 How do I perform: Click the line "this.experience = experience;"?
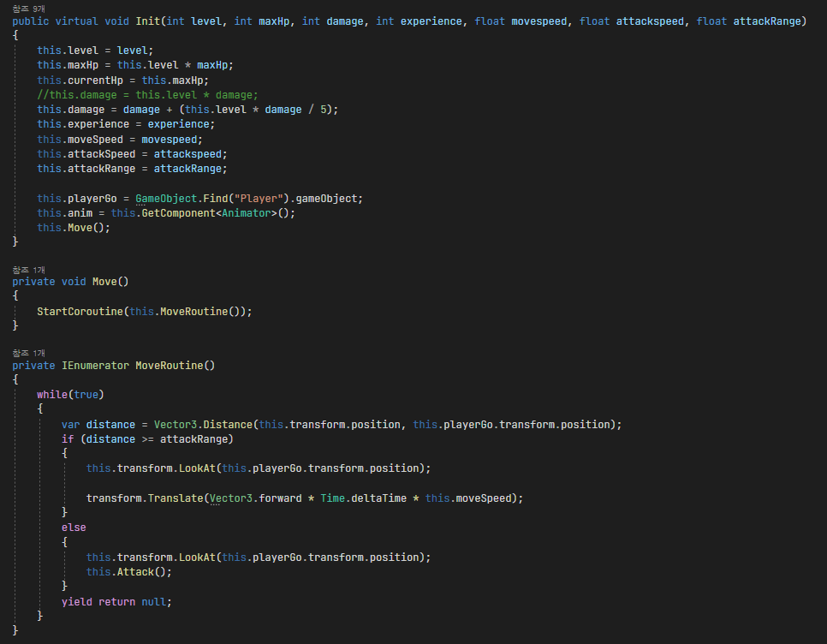[126, 124]
